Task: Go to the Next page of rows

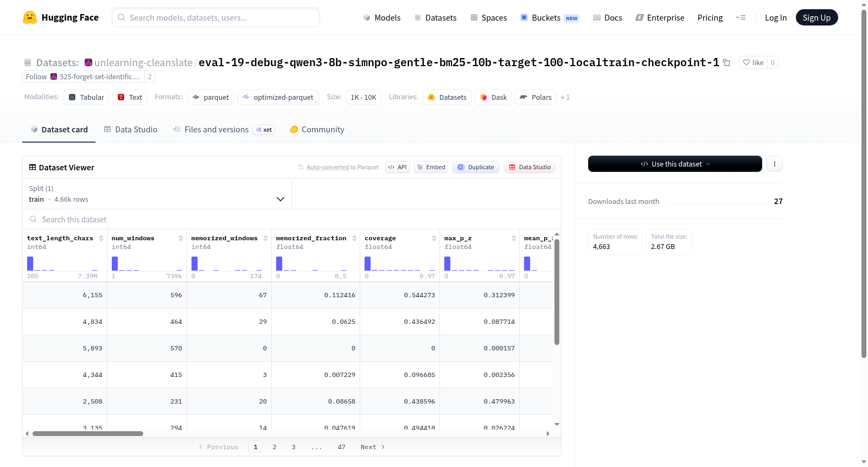Action: (373, 447)
